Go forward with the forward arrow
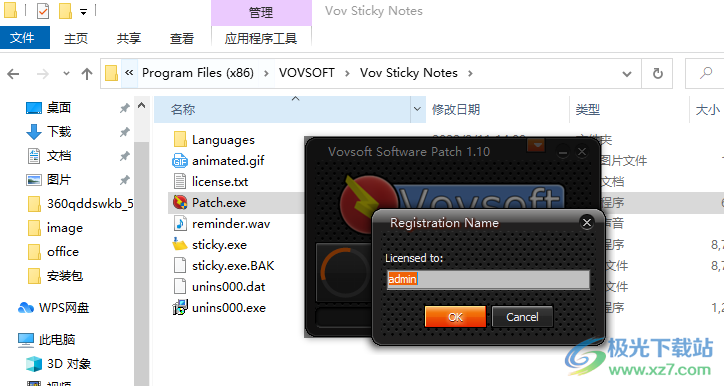724x386 pixels. [42, 73]
